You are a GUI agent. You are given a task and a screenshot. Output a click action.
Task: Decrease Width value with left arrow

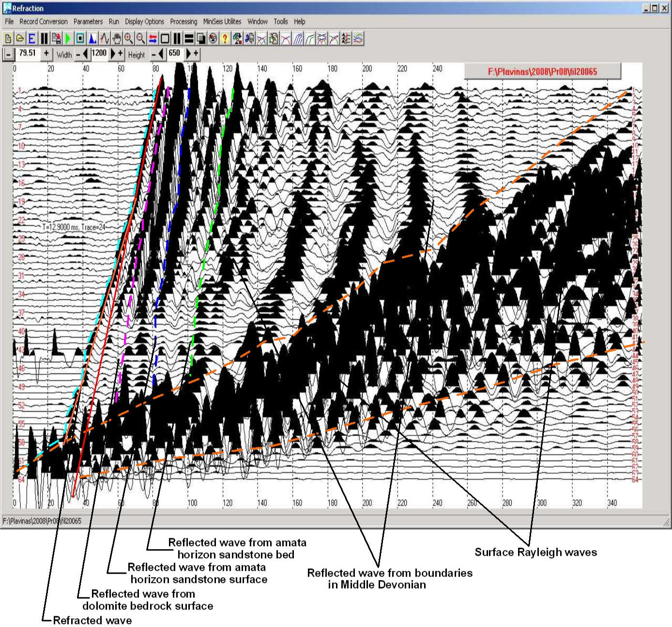86,54
